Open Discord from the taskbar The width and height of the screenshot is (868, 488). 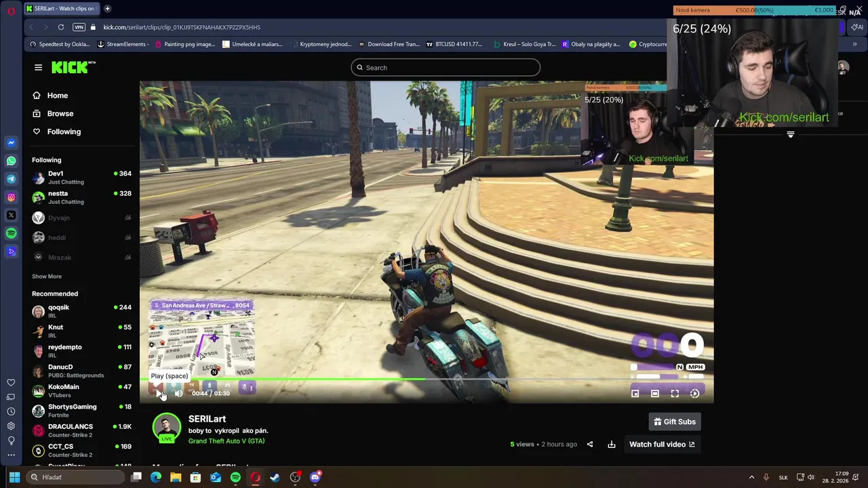(x=315, y=477)
